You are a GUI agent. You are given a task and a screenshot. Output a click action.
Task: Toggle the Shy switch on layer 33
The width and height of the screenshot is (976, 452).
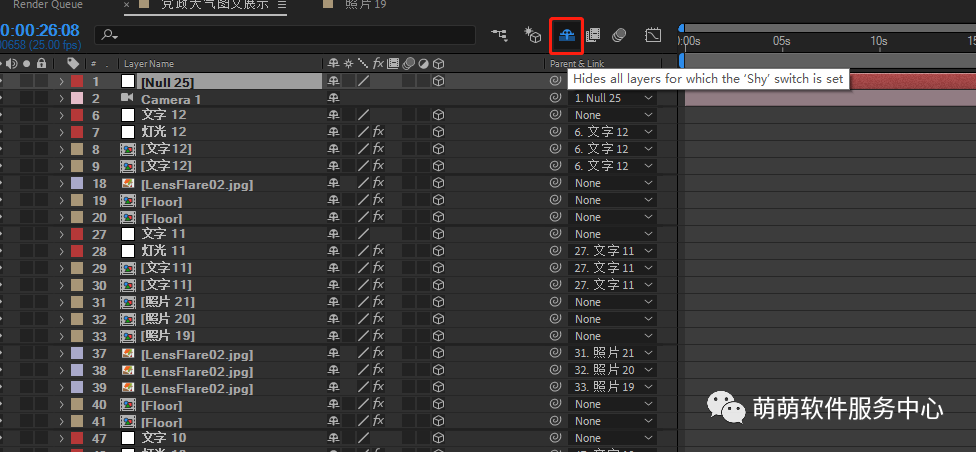click(x=334, y=336)
